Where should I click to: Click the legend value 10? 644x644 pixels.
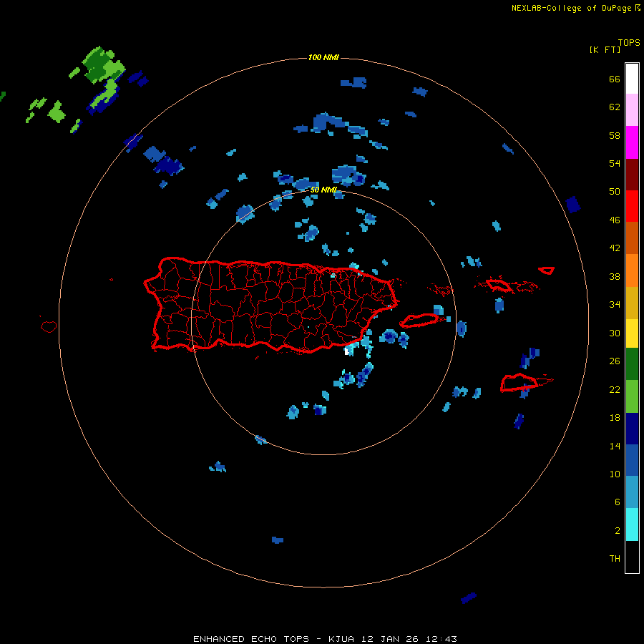[x=615, y=474]
